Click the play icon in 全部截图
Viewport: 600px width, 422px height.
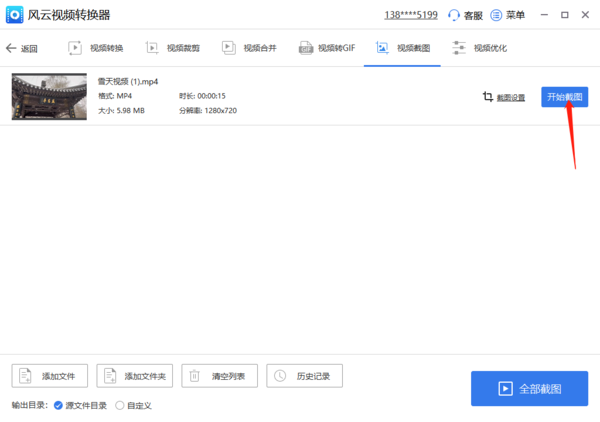point(505,389)
